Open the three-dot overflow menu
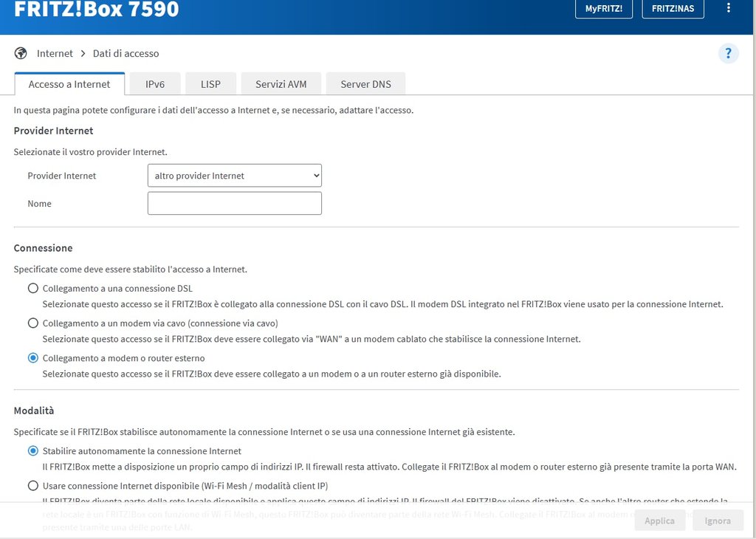 tap(728, 7)
